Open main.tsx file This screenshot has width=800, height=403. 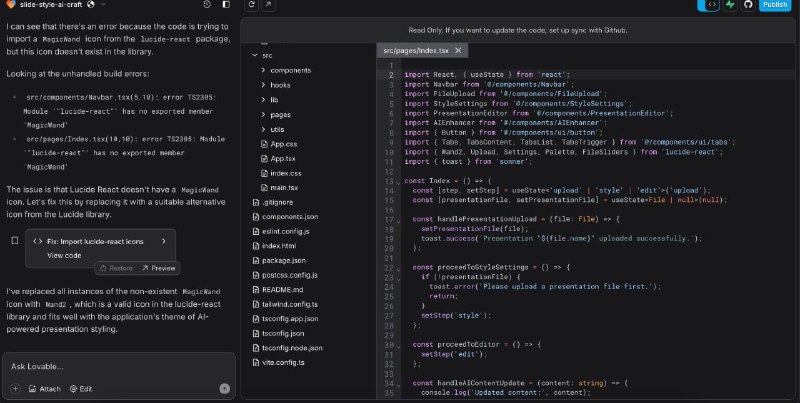tap(284, 188)
